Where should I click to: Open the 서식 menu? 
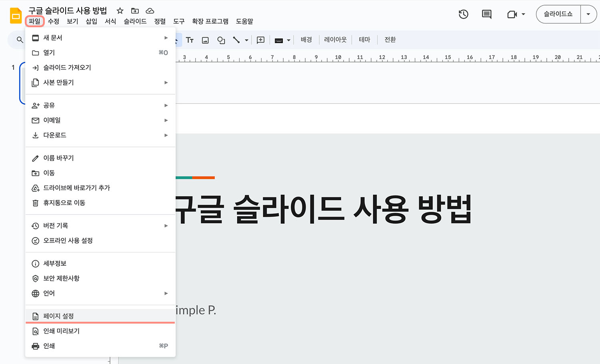(110, 21)
